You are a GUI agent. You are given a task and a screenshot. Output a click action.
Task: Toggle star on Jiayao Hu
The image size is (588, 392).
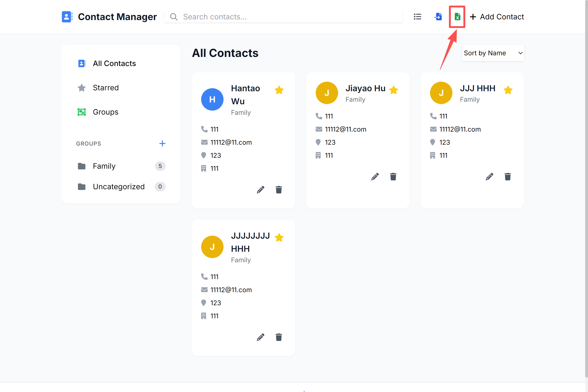pyautogui.click(x=393, y=90)
